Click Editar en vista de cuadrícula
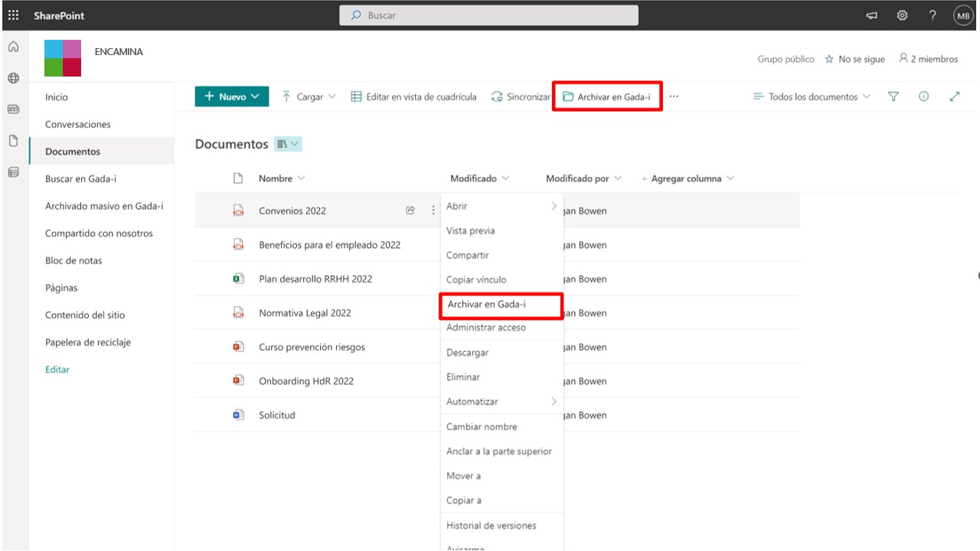The height and width of the screenshot is (551, 980). 413,97
